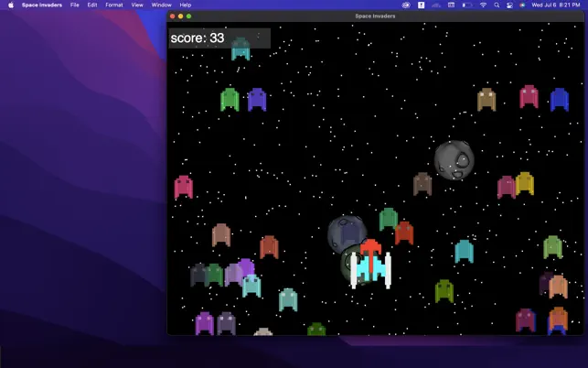Viewport: 588px width, 368px height.
Task: Click the Creative Cloud menu bar icon
Action: point(406,5)
